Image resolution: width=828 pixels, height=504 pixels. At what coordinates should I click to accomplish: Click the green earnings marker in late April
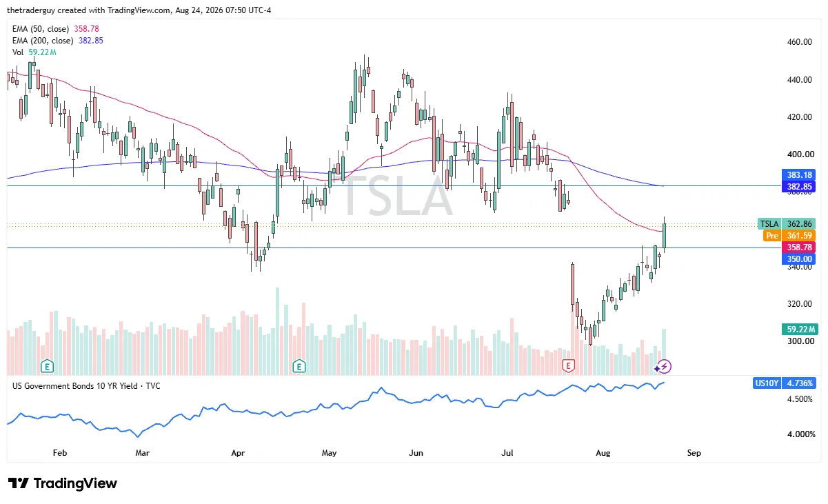(x=299, y=365)
